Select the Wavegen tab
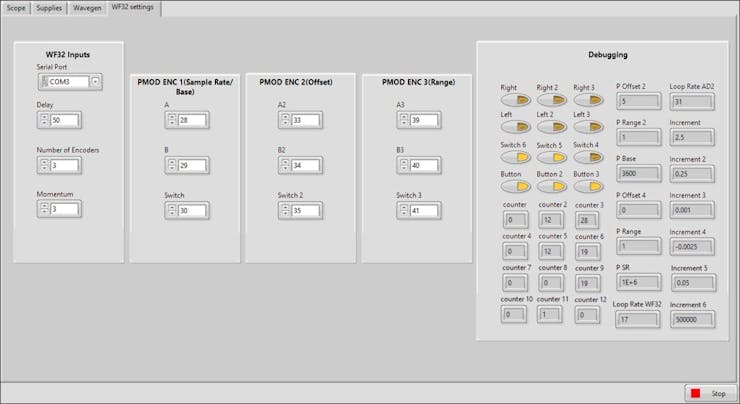Viewport: 740px width, 404px height. (x=87, y=8)
